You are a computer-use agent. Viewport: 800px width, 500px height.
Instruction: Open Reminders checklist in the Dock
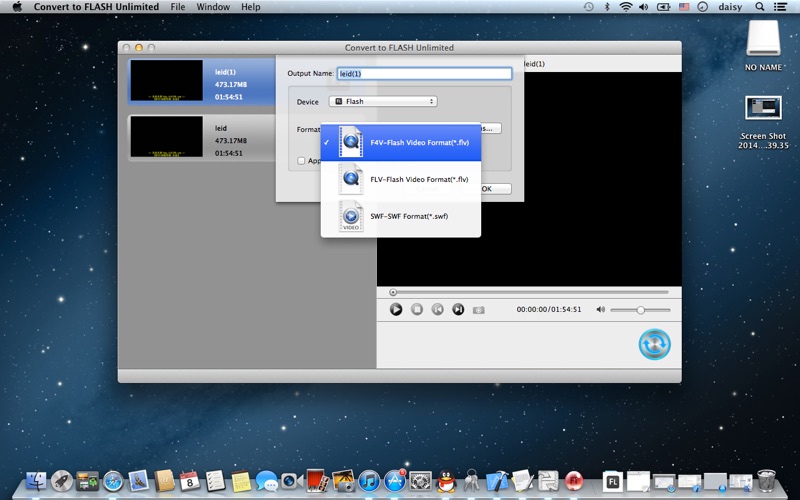click(x=215, y=481)
